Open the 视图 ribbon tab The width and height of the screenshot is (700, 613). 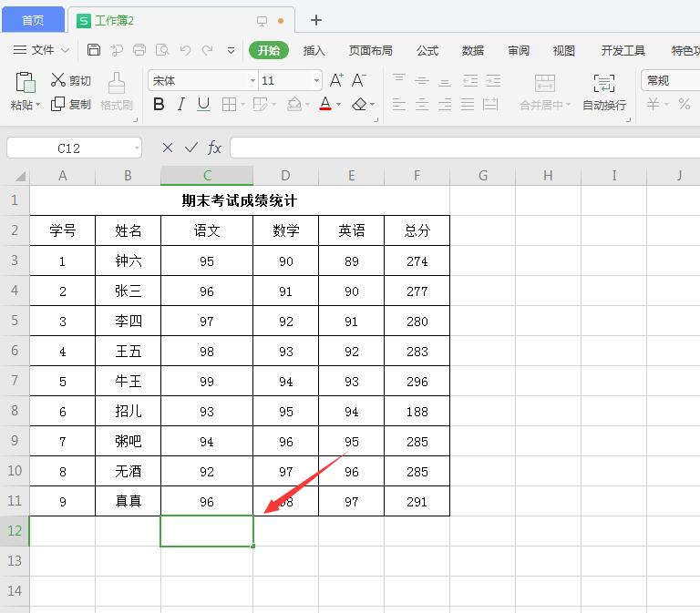(x=564, y=50)
